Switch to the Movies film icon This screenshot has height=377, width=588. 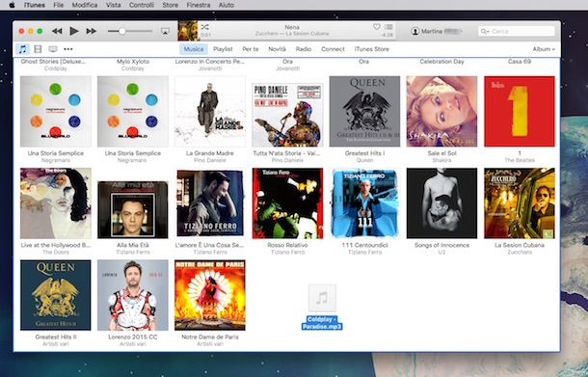[38, 49]
